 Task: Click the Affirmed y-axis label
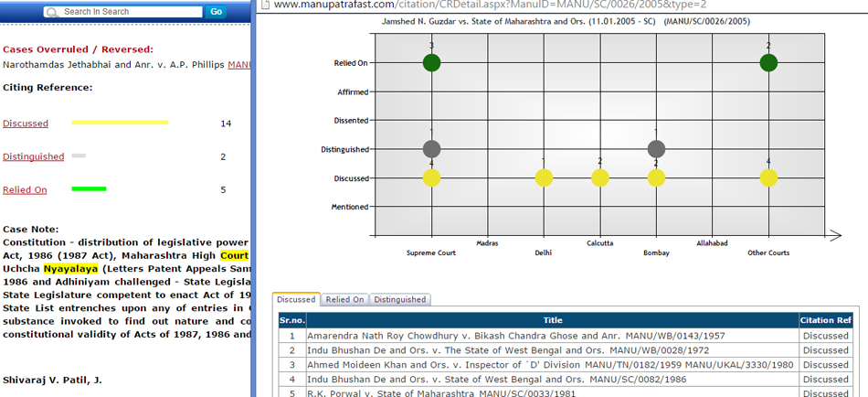(x=353, y=92)
